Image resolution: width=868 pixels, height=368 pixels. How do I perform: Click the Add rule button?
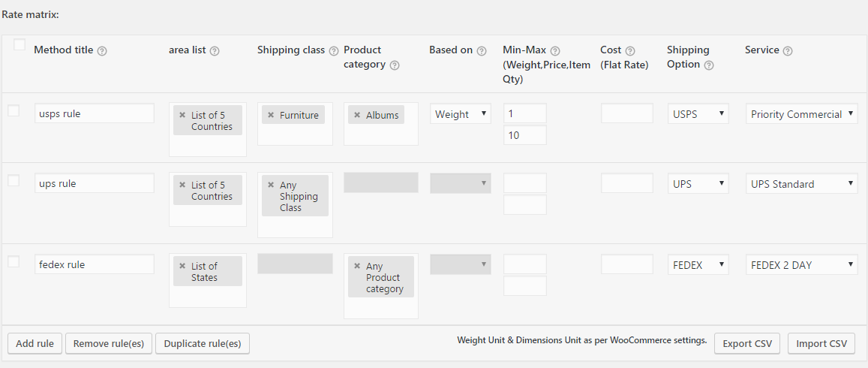(x=35, y=343)
